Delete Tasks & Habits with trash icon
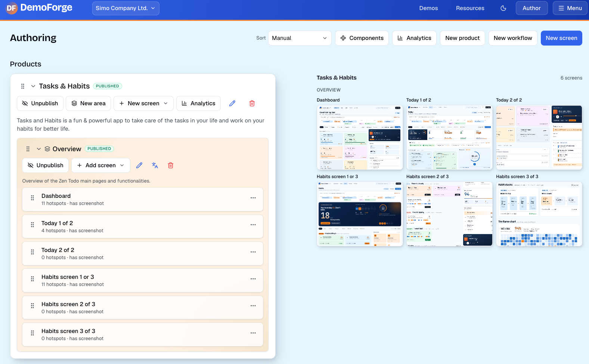The width and height of the screenshot is (589, 364). pyautogui.click(x=252, y=103)
